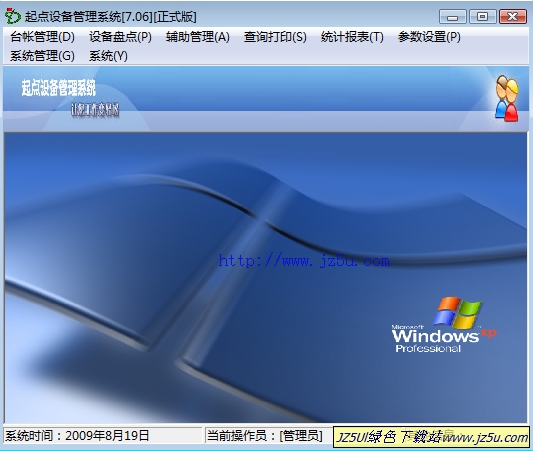Open the 查询打印(S) menu

click(x=275, y=37)
